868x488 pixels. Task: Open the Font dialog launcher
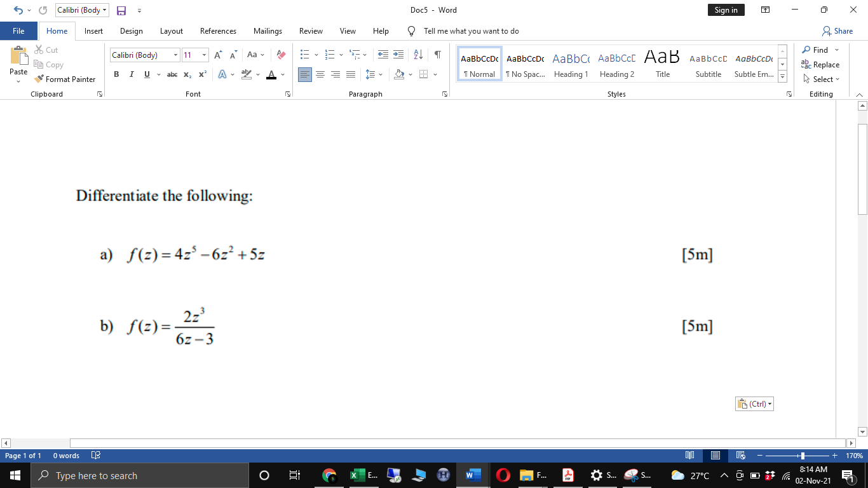tap(288, 93)
